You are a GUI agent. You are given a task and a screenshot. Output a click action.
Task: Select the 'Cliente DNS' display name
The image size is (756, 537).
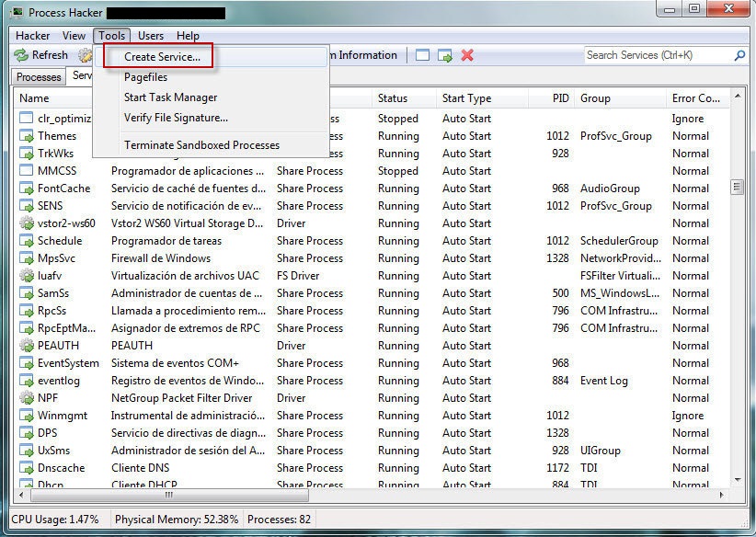141,468
